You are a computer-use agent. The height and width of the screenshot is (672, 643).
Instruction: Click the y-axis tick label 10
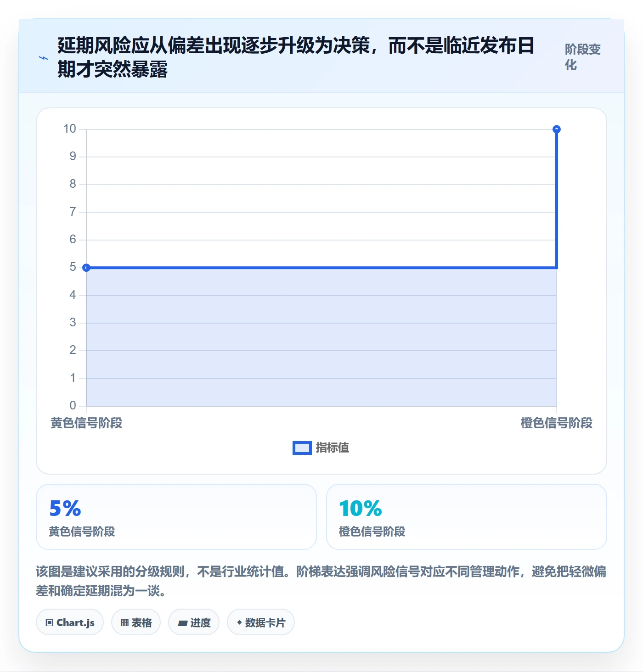[70, 129]
